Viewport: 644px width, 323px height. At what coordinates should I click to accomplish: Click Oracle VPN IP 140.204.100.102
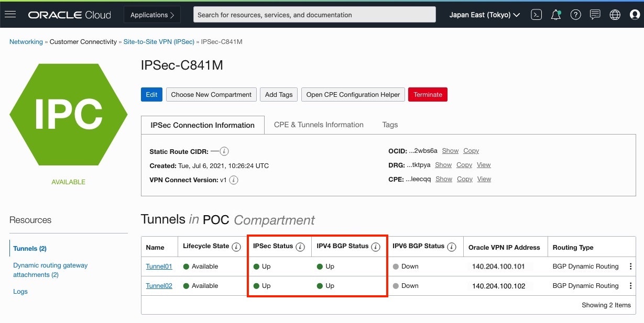click(x=498, y=286)
